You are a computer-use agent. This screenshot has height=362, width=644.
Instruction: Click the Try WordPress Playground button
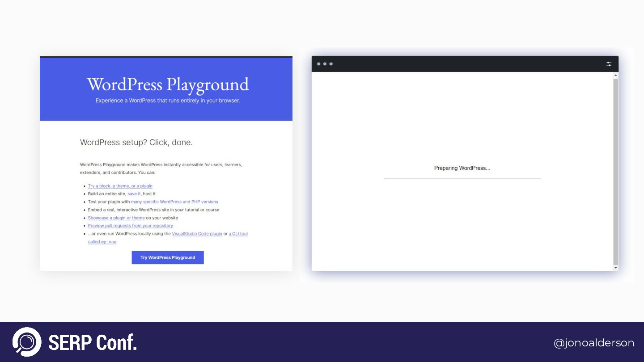[x=168, y=257]
